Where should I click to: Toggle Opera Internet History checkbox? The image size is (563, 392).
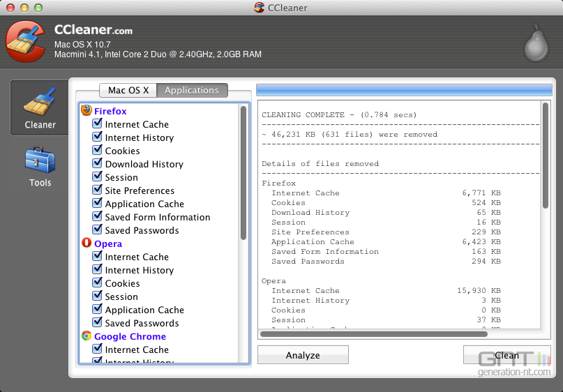pos(97,269)
